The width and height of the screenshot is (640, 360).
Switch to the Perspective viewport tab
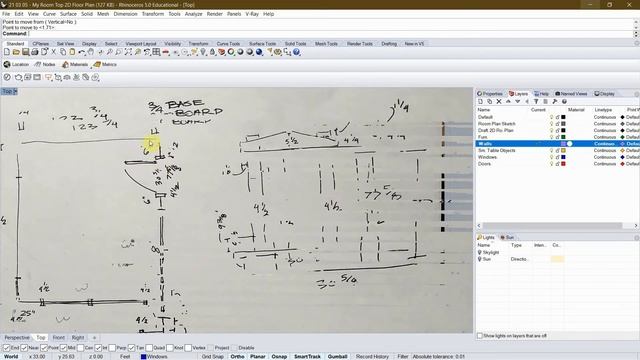[17, 338]
